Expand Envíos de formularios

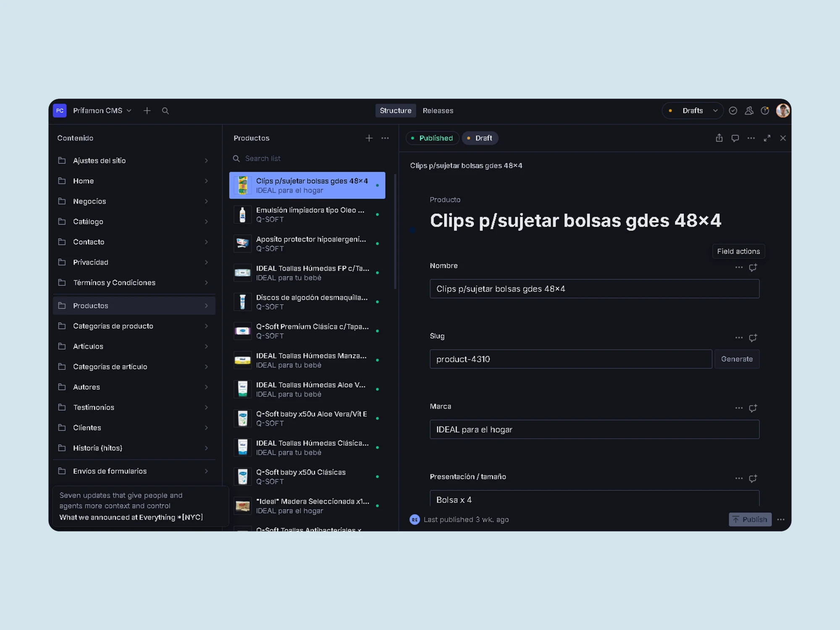pos(134,471)
